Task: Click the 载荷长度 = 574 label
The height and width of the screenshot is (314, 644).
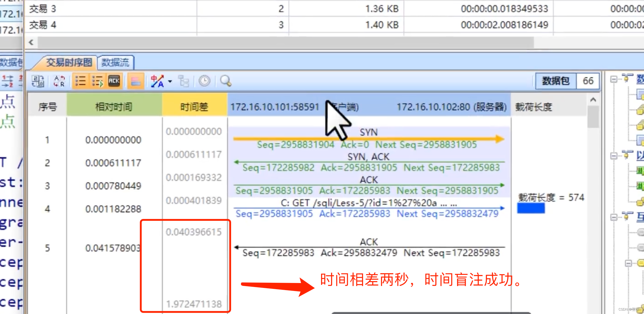Action: click(x=551, y=197)
